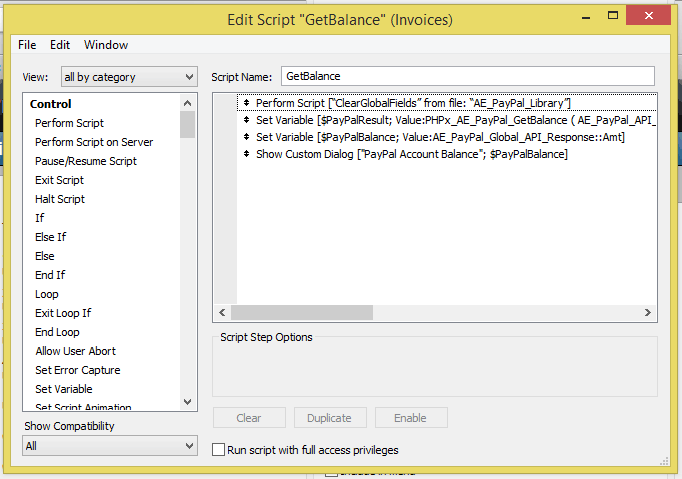Viewport: 682px width, 479px height.
Task: Open the File menu
Action: click(x=27, y=45)
